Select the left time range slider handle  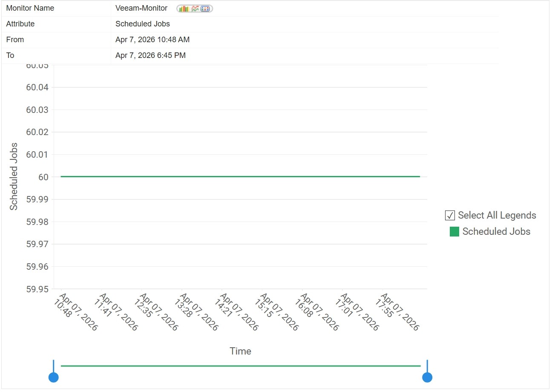point(53,377)
